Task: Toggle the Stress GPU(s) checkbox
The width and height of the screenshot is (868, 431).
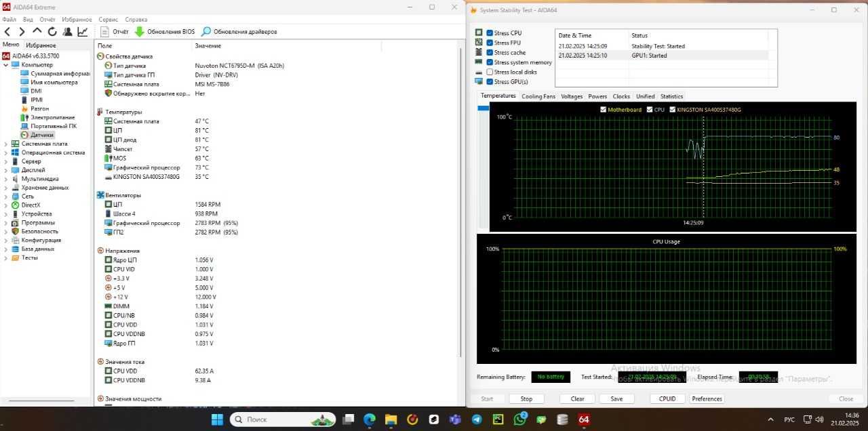Action: (490, 82)
